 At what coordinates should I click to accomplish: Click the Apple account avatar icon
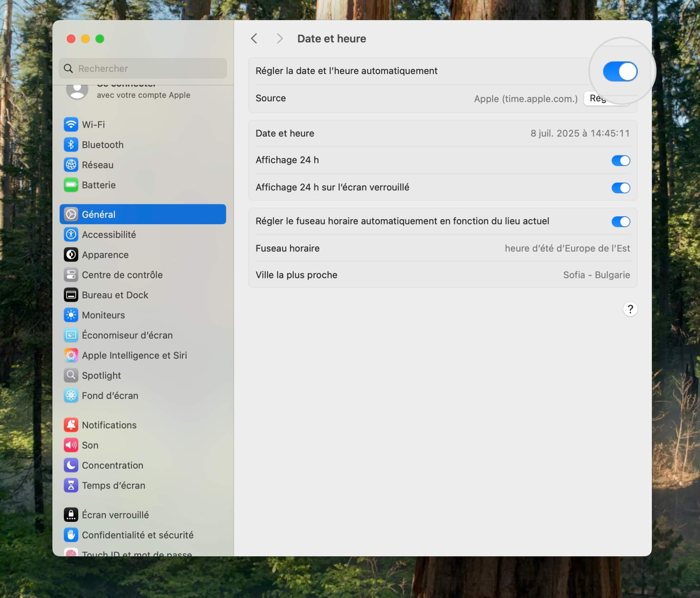[77, 91]
